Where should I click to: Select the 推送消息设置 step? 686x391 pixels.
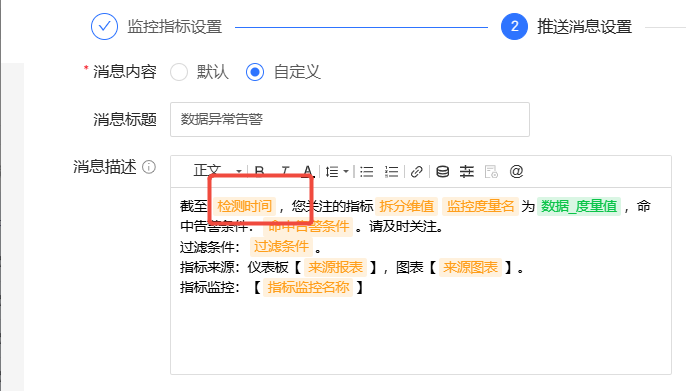pyautogui.click(x=566, y=27)
